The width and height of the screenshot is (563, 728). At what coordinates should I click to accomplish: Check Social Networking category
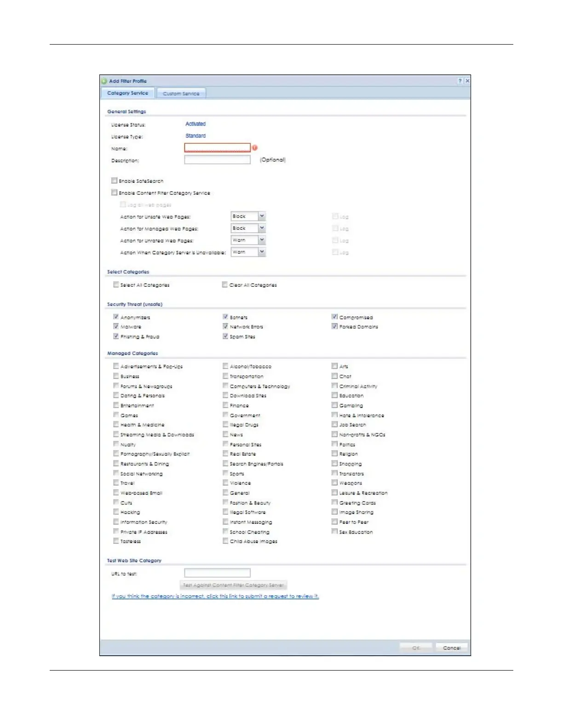116,473
